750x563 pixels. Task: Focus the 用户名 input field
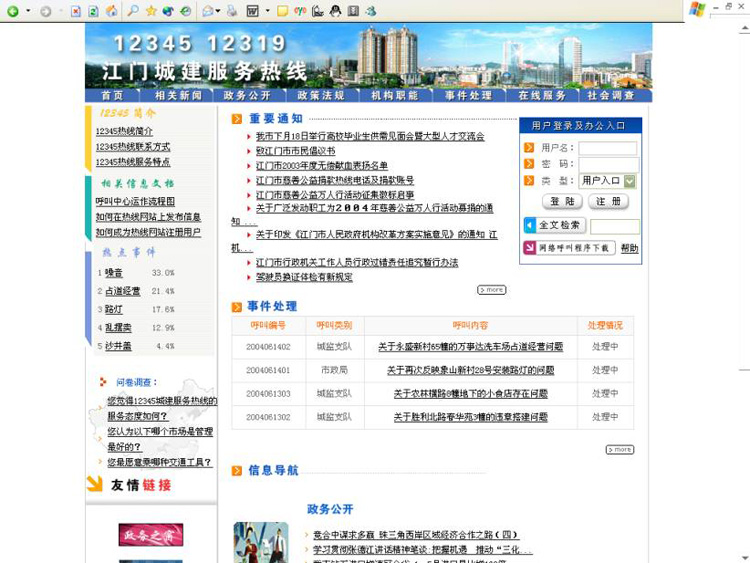[607, 148]
